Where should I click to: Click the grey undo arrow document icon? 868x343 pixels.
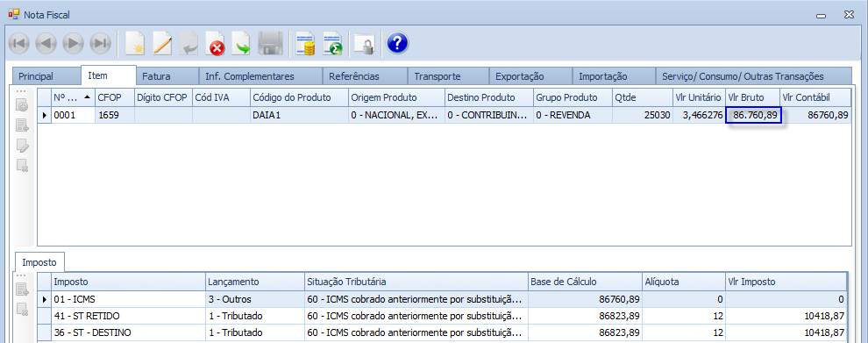pos(189,43)
